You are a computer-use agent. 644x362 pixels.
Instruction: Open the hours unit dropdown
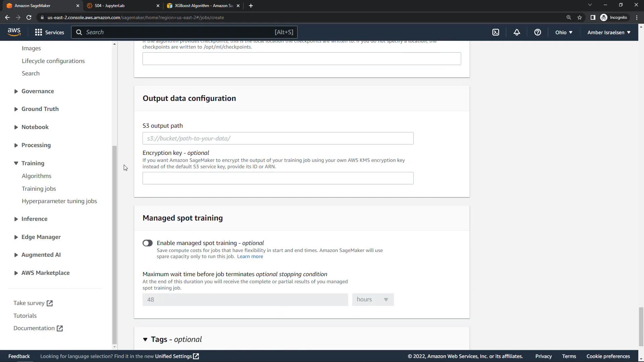[373, 300]
